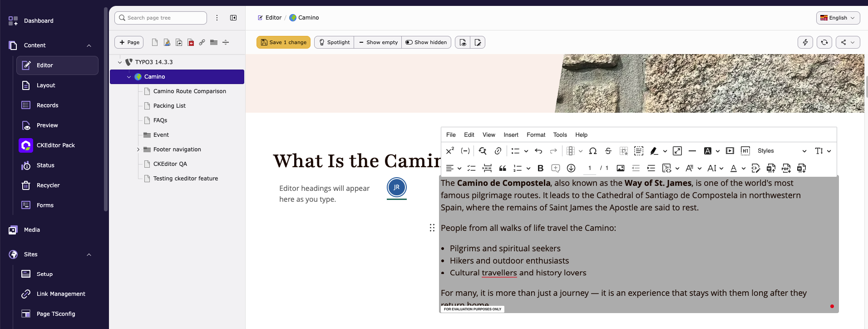The image size is (868, 329).
Task: Open Find and replace tool
Action: pos(483,151)
